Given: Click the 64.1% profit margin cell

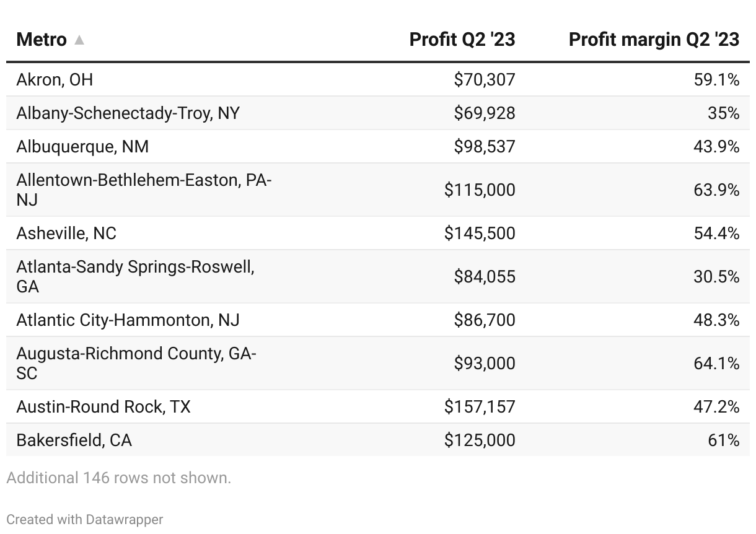Looking at the screenshot, I should pyautogui.click(x=716, y=363).
